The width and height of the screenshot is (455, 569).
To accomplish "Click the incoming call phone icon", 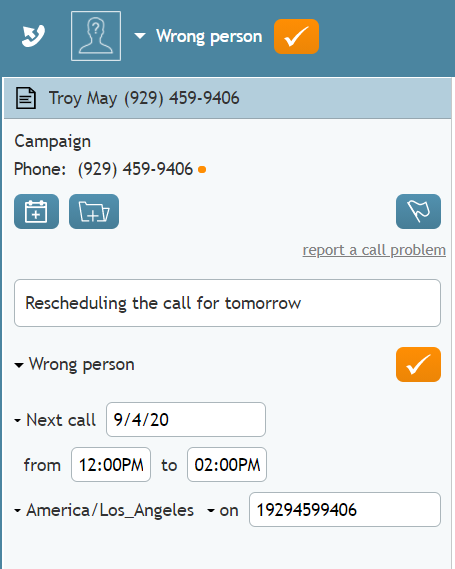I will [33, 36].
